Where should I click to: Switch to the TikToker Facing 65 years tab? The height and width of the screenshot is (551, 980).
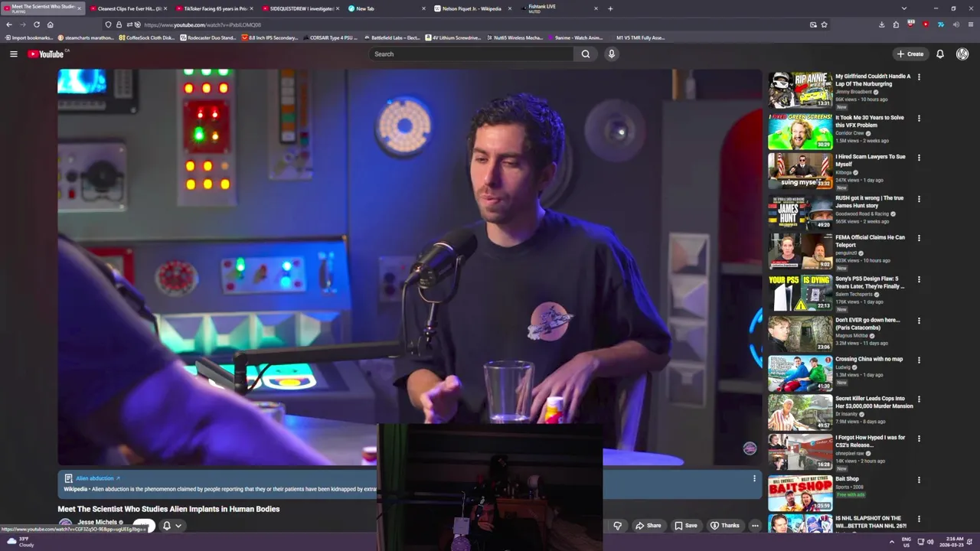tap(215, 8)
